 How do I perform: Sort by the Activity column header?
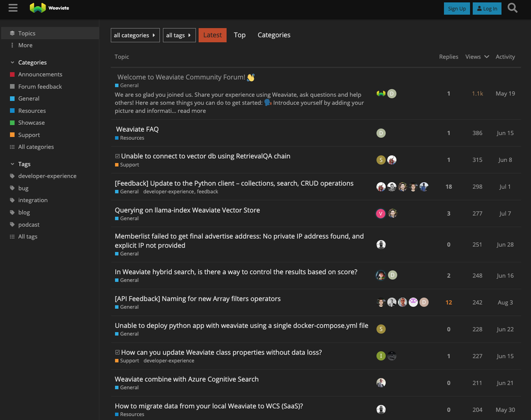505,57
